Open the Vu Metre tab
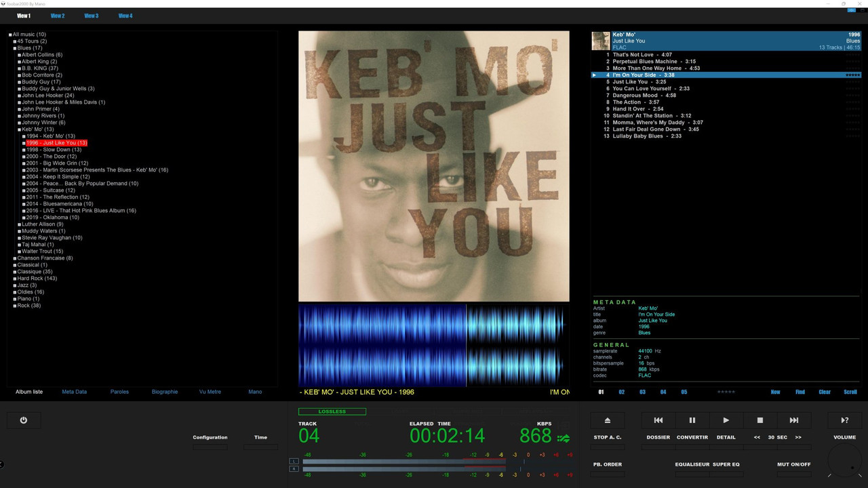The width and height of the screenshot is (868, 488). click(x=210, y=392)
